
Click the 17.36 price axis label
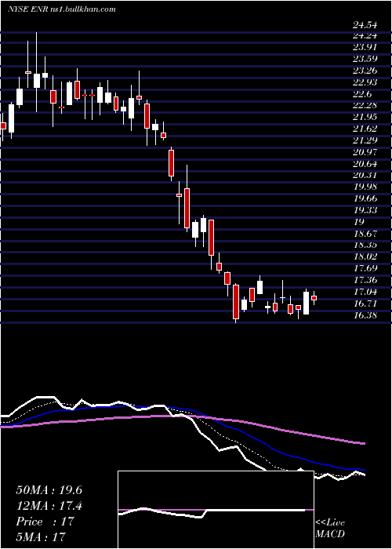(x=365, y=279)
